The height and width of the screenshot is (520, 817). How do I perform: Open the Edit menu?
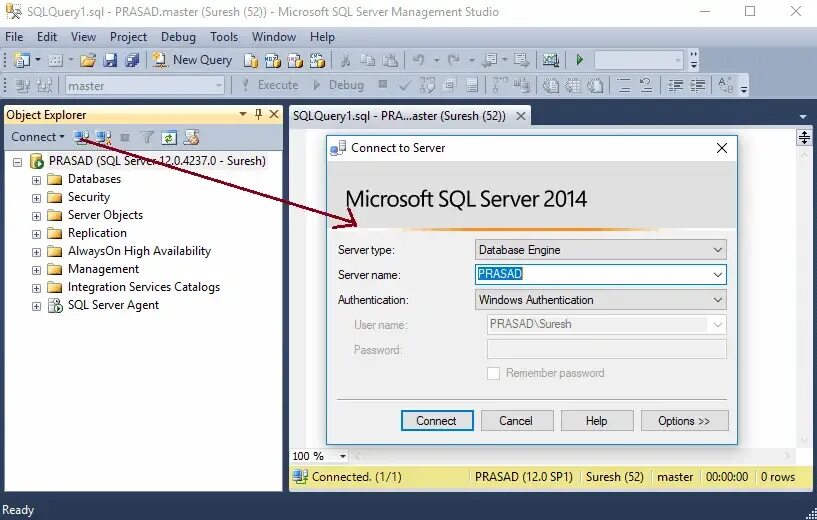[x=47, y=37]
